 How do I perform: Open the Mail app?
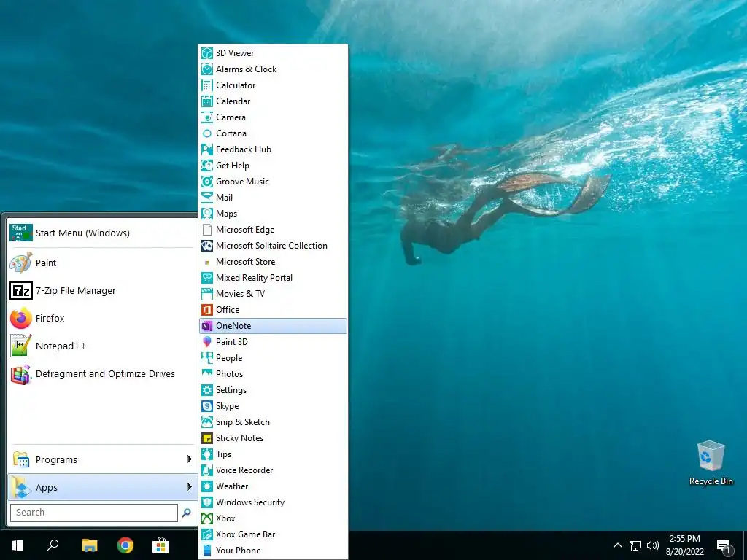273,197
